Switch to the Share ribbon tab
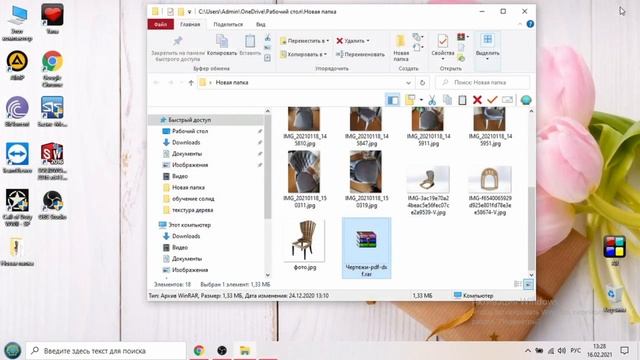640x360 pixels. pyautogui.click(x=228, y=24)
